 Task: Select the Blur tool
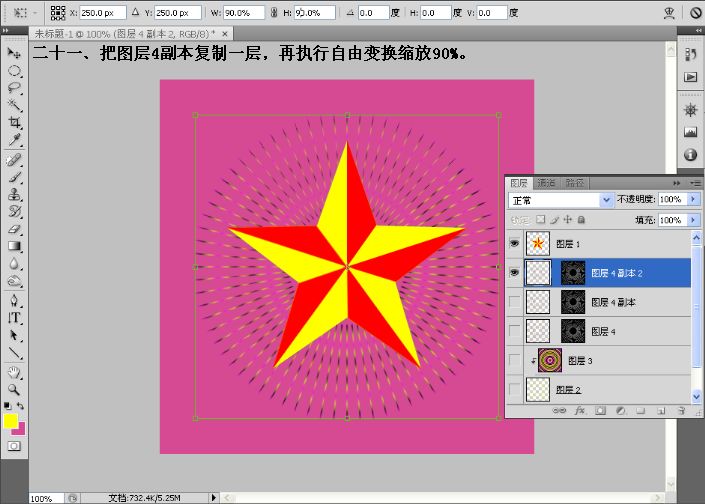(14, 263)
